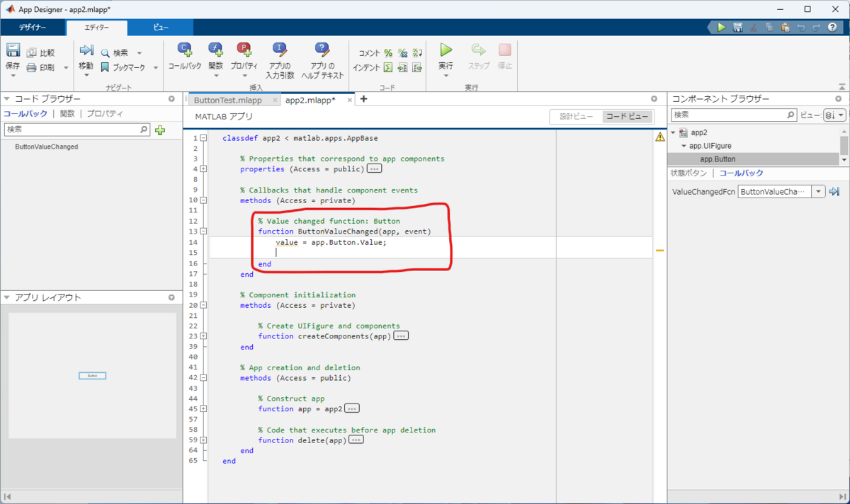Image resolution: width=850 pixels, height=504 pixels.
Task: Collapse app2 node in Component Browser
Action: (x=673, y=132)
